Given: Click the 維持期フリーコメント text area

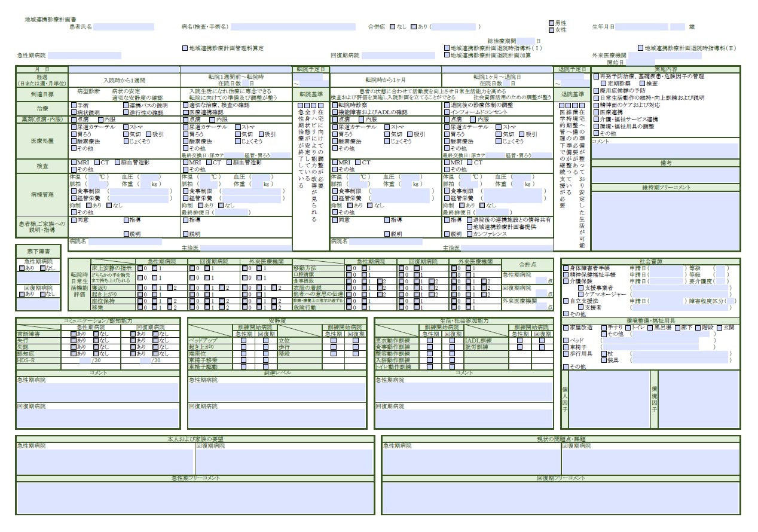Looking at the screenshot, I should click(665, 221).
